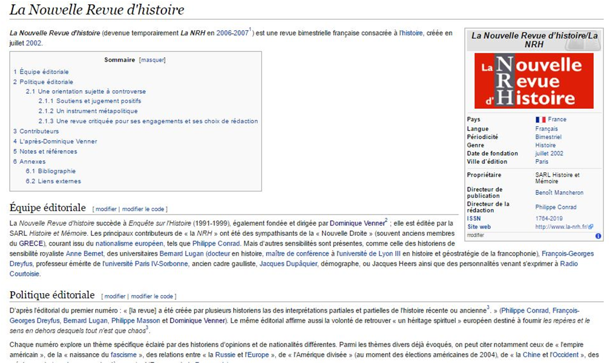Open the Benoît Mancheron link
Viewport: 610px width, 364px height.
(x=559, y=192)
